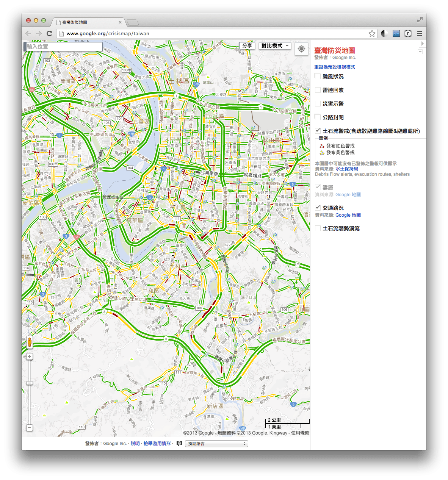
Task: Click the browser reload icon
Action: coord(50,33)
